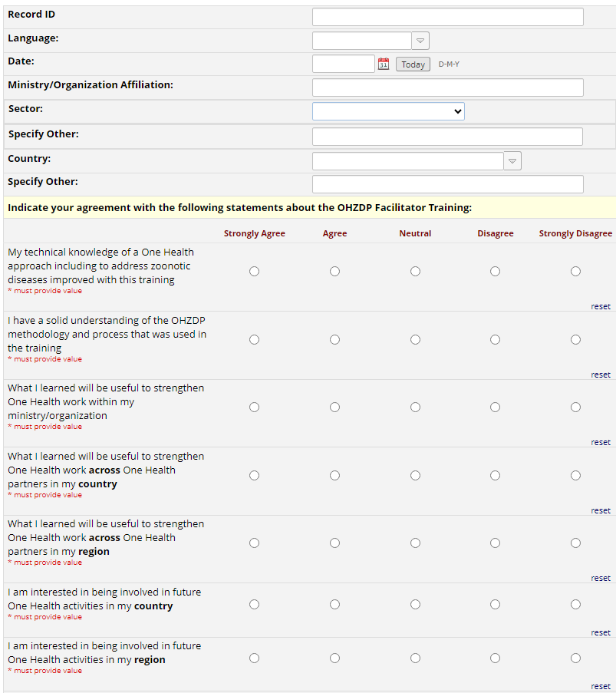The image size is (616, 693).
Task: Reset the future activities in region answer
Action: coord(601,686)
